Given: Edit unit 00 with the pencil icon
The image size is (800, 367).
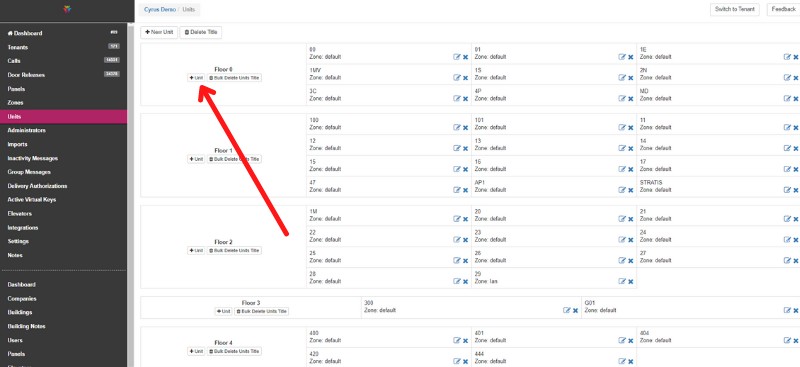Looking at the screenshot, I should click(457, 57).
